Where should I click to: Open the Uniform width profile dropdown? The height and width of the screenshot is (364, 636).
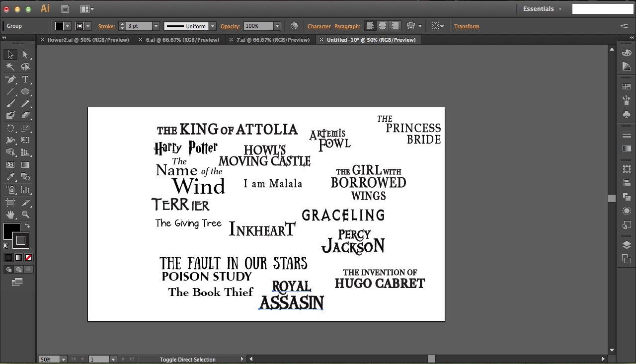coord(213,26)
